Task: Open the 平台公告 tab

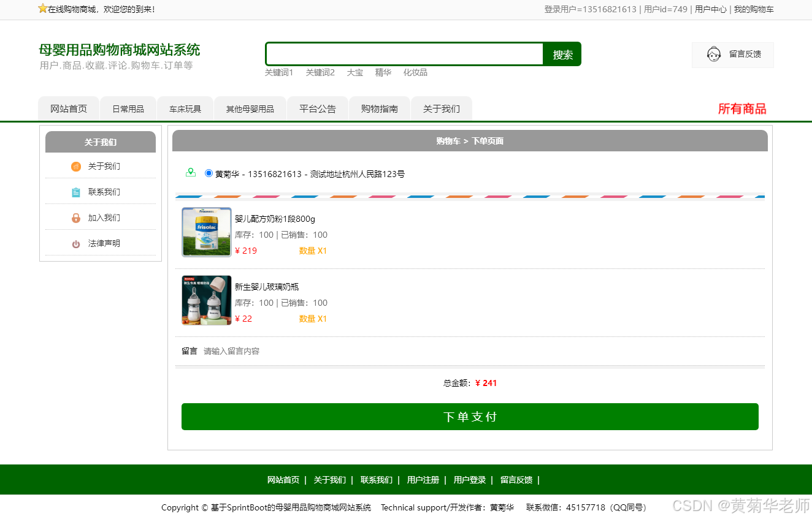Action: 318,109
